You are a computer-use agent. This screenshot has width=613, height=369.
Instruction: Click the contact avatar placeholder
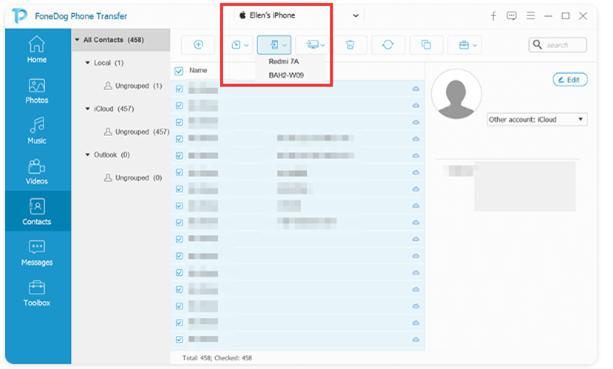(456, 94)
